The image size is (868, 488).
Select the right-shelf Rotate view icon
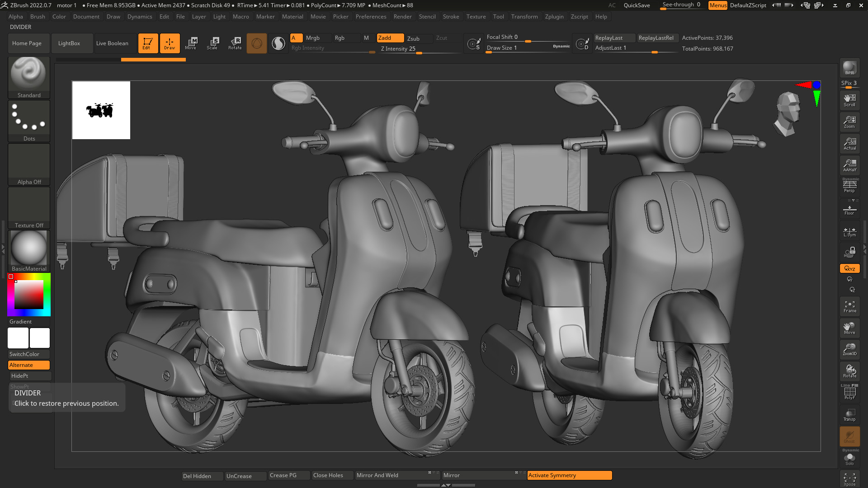tap(850, 371)
